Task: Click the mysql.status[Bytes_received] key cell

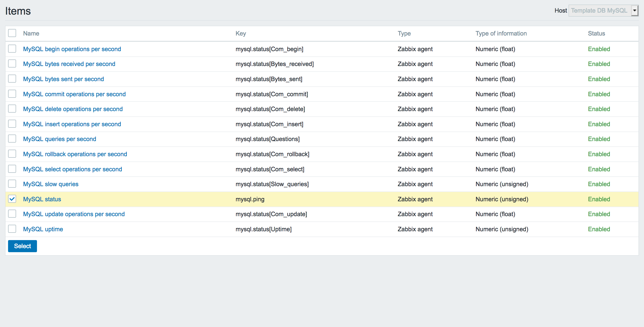Action: coord(275,64)
